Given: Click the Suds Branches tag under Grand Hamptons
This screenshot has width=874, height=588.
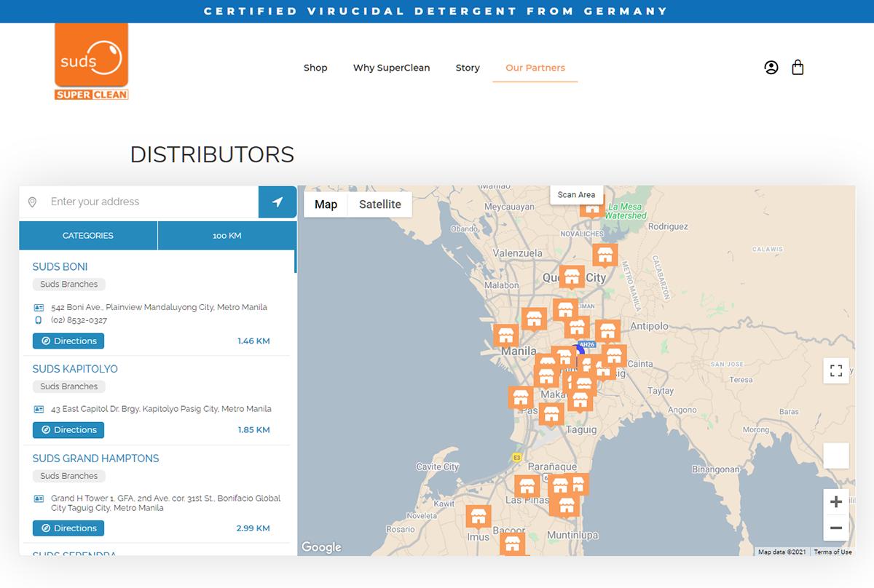Looking at the screenshot, I should [69, 476].
